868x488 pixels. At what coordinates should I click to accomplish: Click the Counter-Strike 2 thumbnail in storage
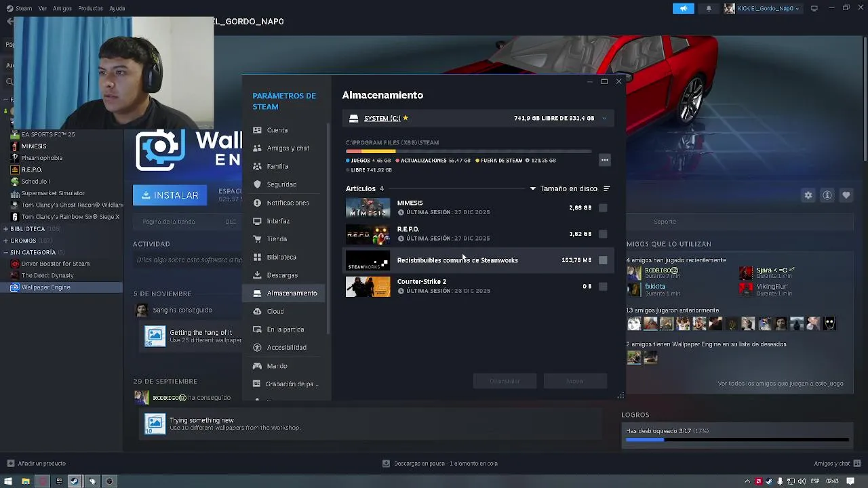368,286
